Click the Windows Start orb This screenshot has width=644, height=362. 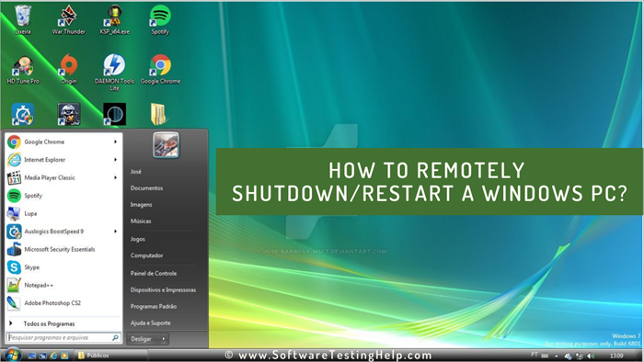tap(12, 355)
